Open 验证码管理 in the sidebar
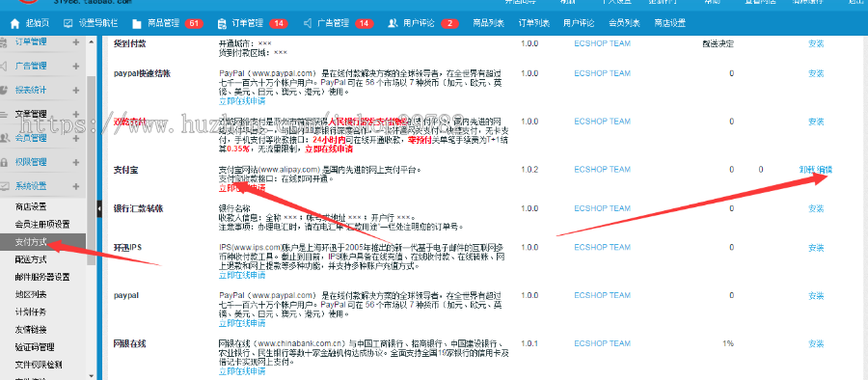 click(x=35, y=347)
